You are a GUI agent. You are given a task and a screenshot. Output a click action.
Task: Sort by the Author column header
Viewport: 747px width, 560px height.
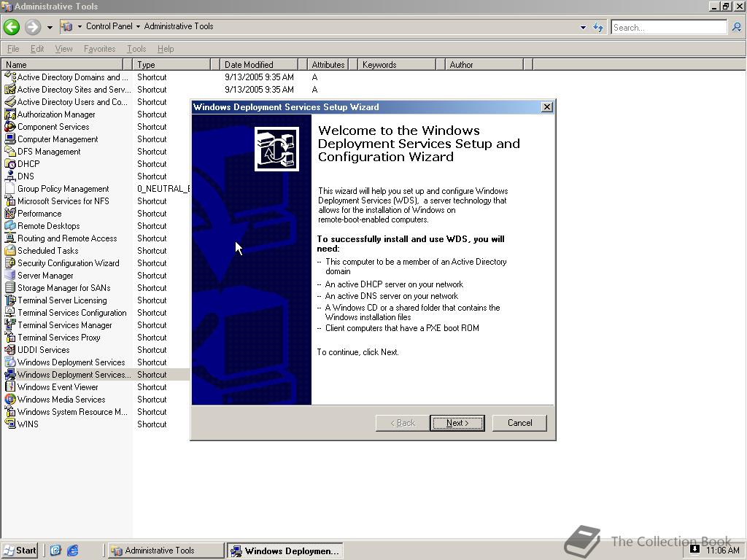coord(484,64)
